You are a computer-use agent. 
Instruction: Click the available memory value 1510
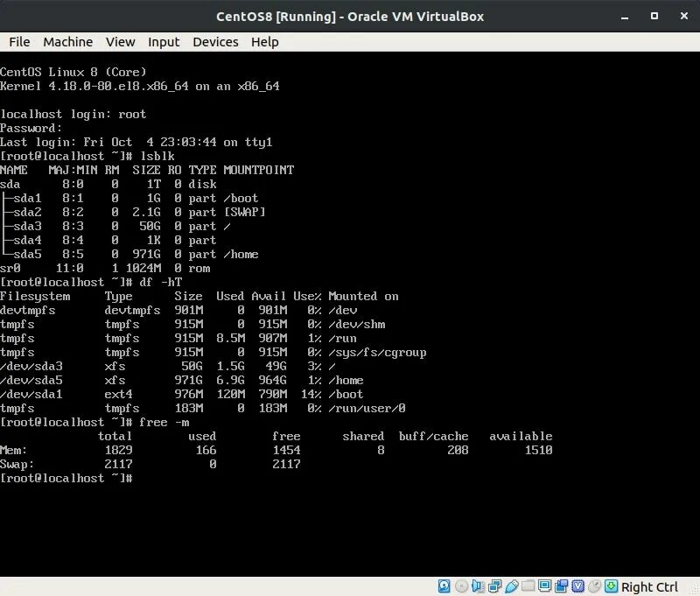(538, 450)
